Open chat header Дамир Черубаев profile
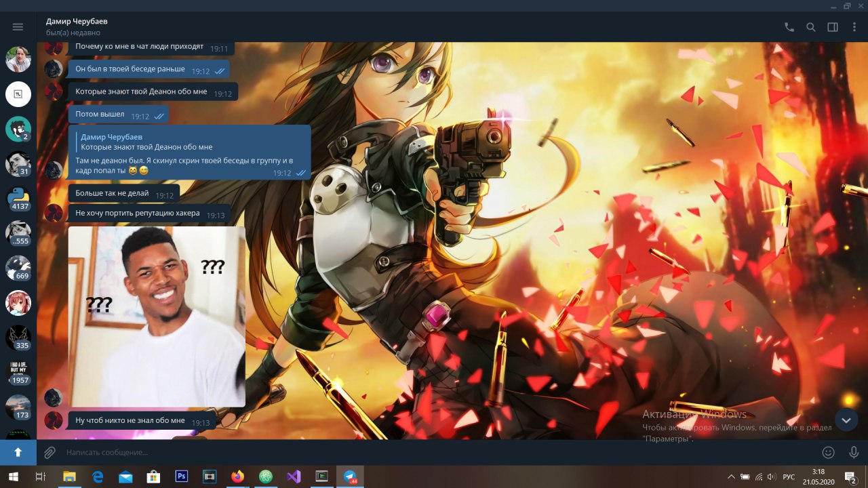This screenshot has height=488, width=868. [x=77, y=26]
